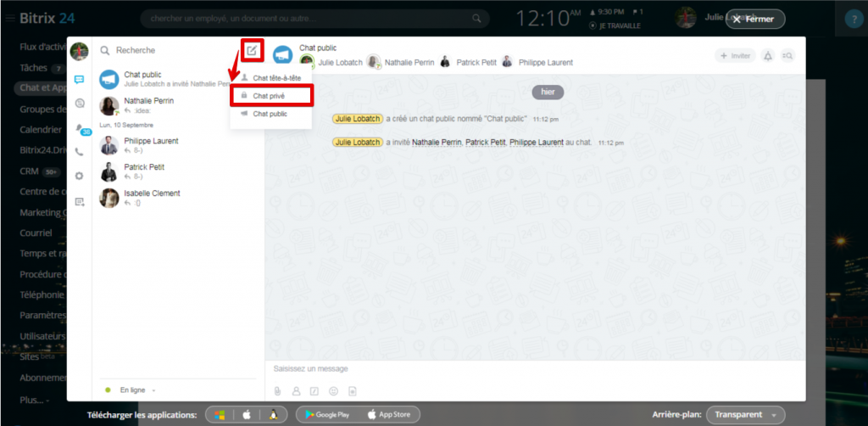
Task: Click Philippe Laurent in the participants header
Action: (546, 63)
